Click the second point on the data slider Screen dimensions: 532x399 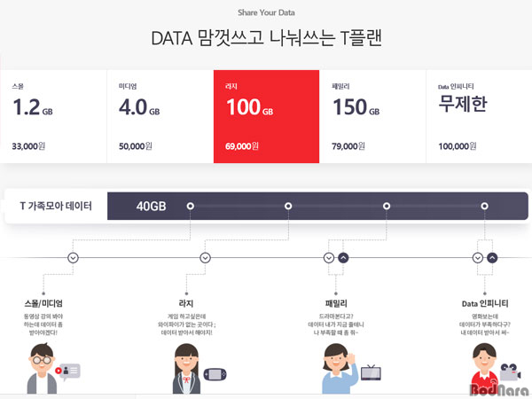pos(288,206)
